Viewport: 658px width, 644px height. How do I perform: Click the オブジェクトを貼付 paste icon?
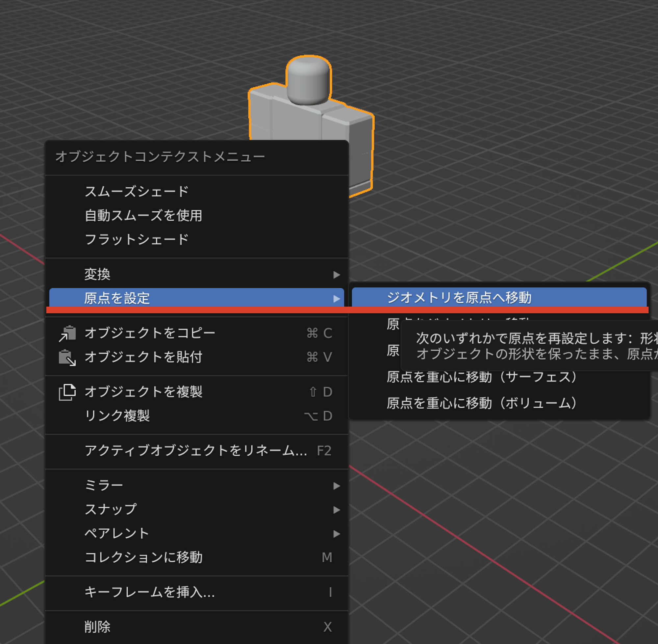pos(67,357)
